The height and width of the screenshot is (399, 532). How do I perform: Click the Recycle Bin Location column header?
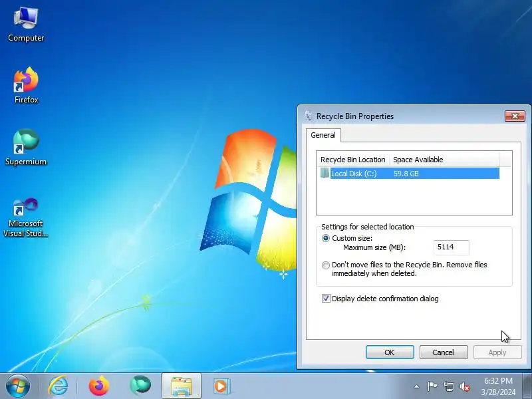[x=353, y=160]
